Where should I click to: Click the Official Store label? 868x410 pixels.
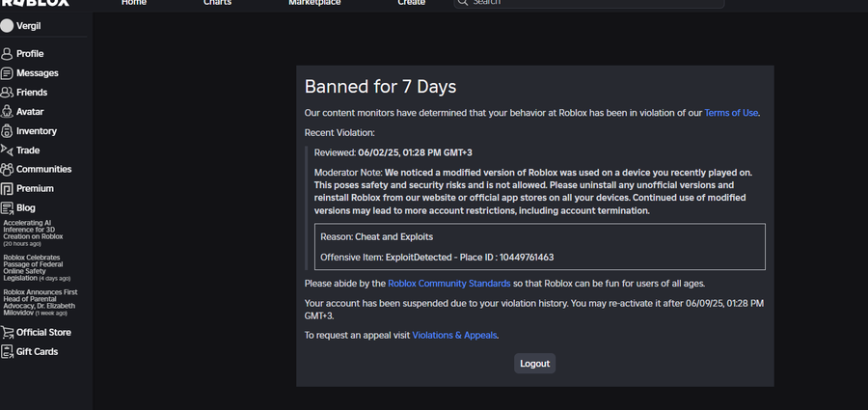click(x=43, y=333)
